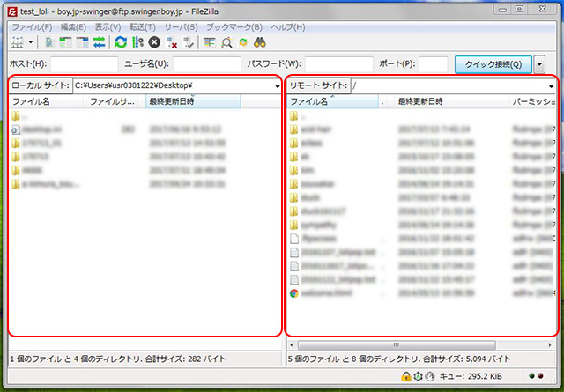Toggle synchronized browsing
The width and height of the screenshot is (564, 392).
243,42
